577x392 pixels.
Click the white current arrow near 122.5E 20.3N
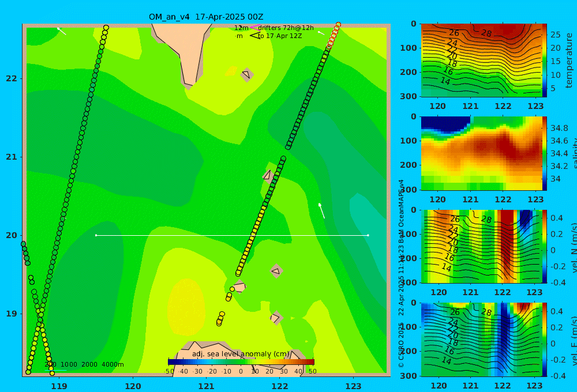tap(321, 210)
